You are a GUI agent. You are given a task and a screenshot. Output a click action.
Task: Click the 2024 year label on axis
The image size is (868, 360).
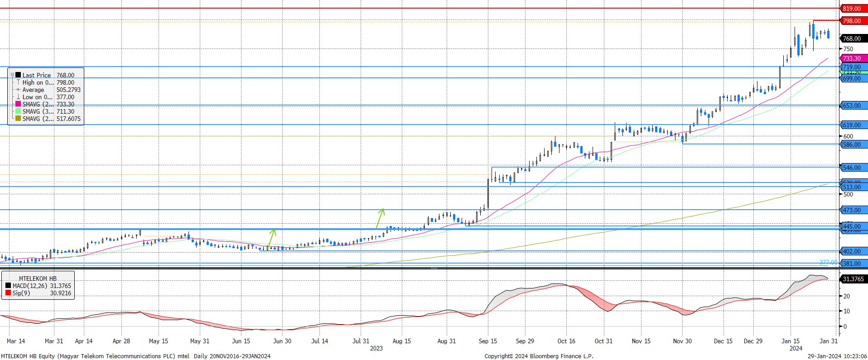(796, 348)
